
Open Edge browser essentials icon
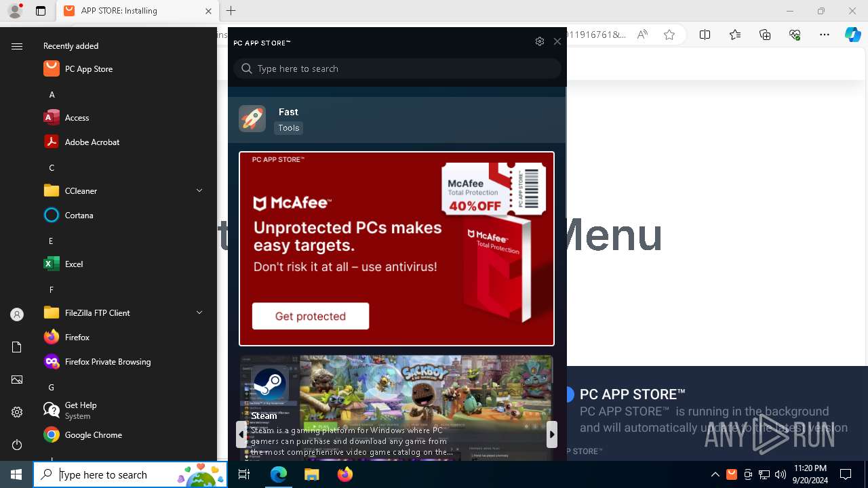[795, 35]
